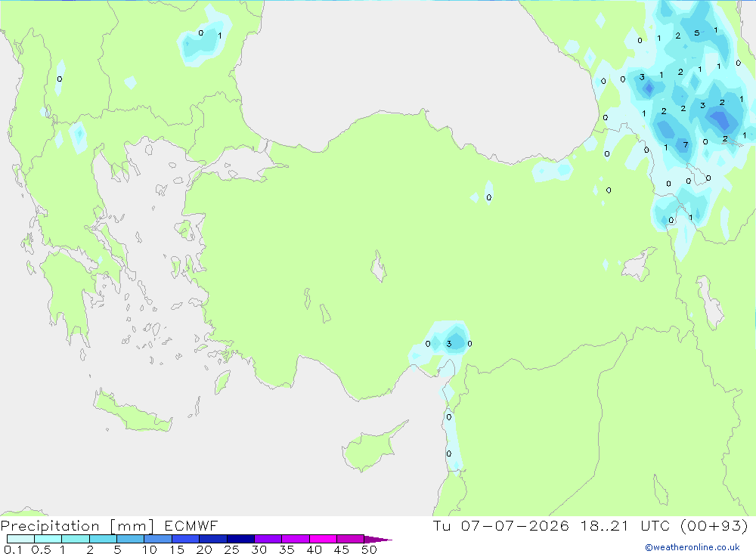Click the '(00+93)' forecast offset text
The image size is (756, 554).
pos(714,525)
